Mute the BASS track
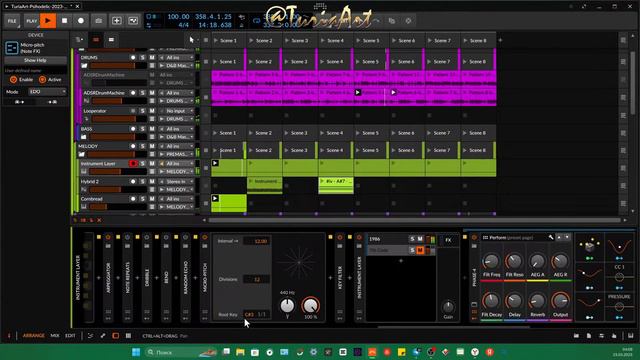This screenshot has height=360, width=640. click(x=152, y=129)
